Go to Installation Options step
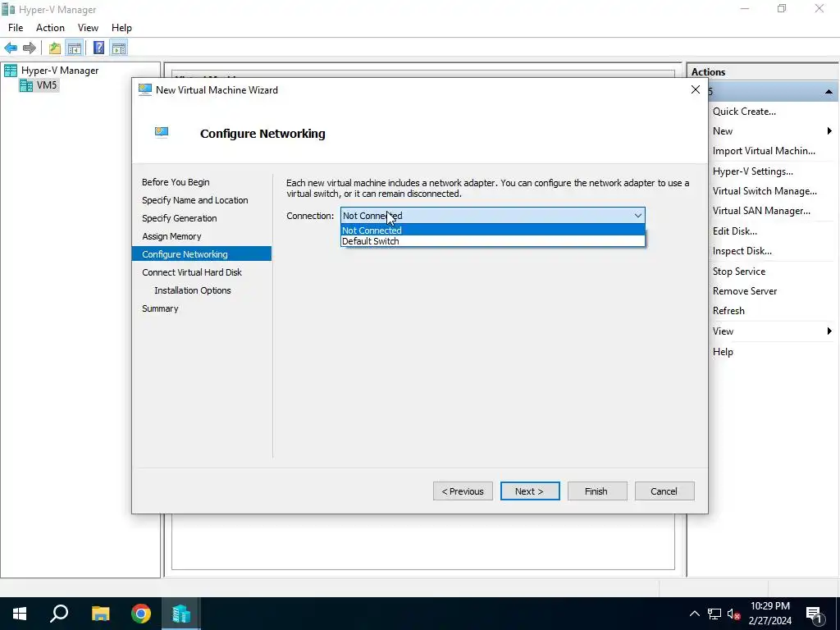Screen dimensions: 840x630 point(192,290)
